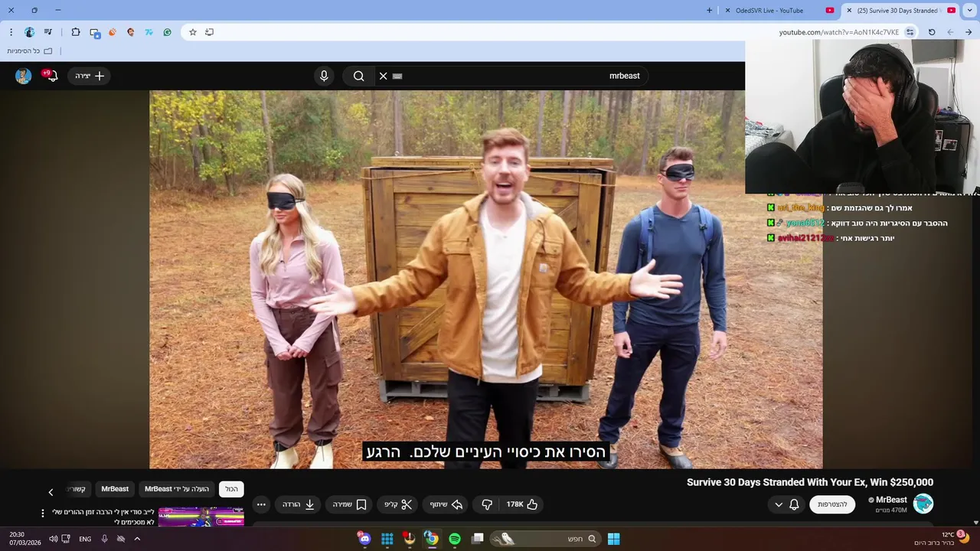Viewport: 980px width, 551px height.
Task: Click the orange extension icon in toolbar
Action: [x=113, y=32]
